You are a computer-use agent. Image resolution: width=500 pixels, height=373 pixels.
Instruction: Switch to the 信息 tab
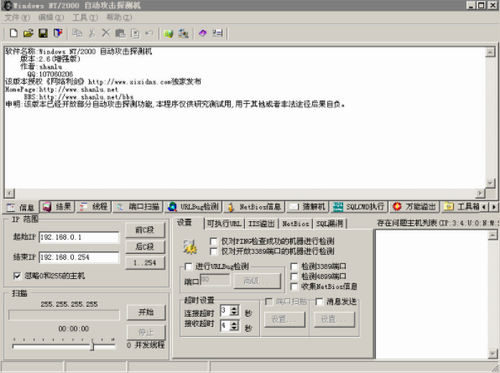click(21, 207)
